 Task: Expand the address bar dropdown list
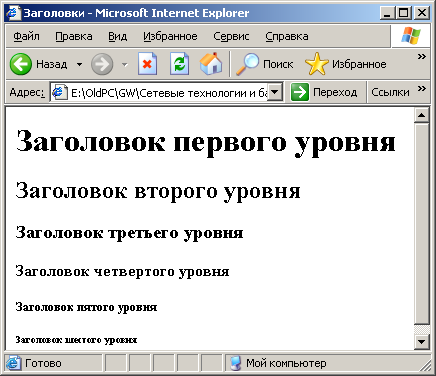click(275, 92)
